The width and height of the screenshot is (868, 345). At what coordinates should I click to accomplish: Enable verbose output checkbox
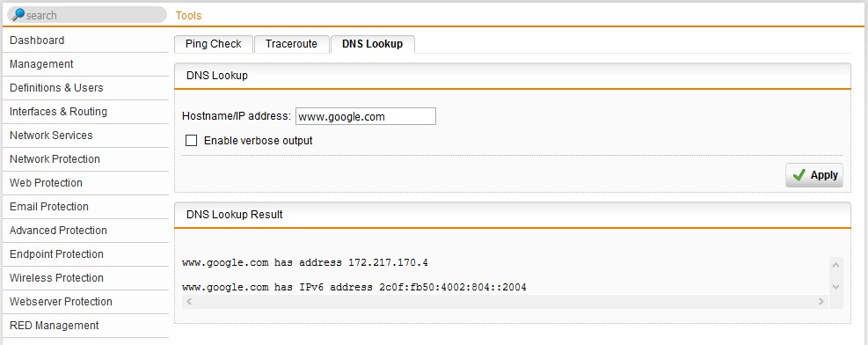pos(191,141)
